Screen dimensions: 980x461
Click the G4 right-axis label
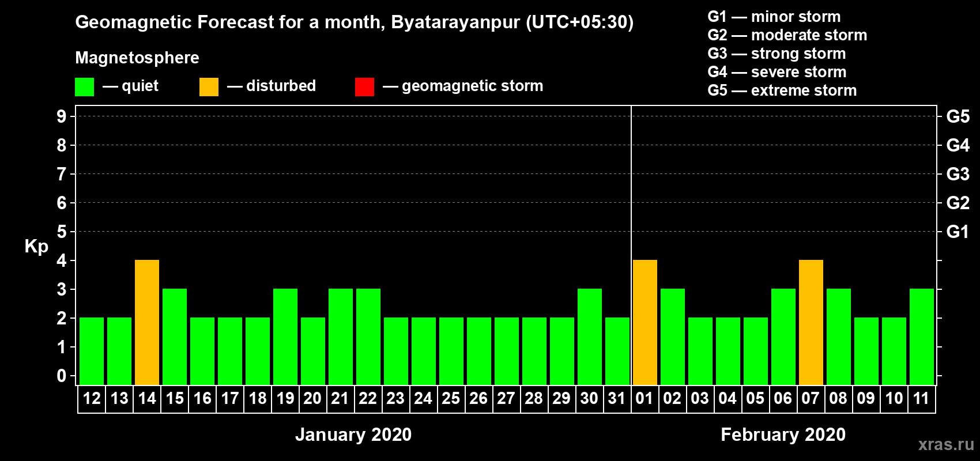tap(958, 145)
